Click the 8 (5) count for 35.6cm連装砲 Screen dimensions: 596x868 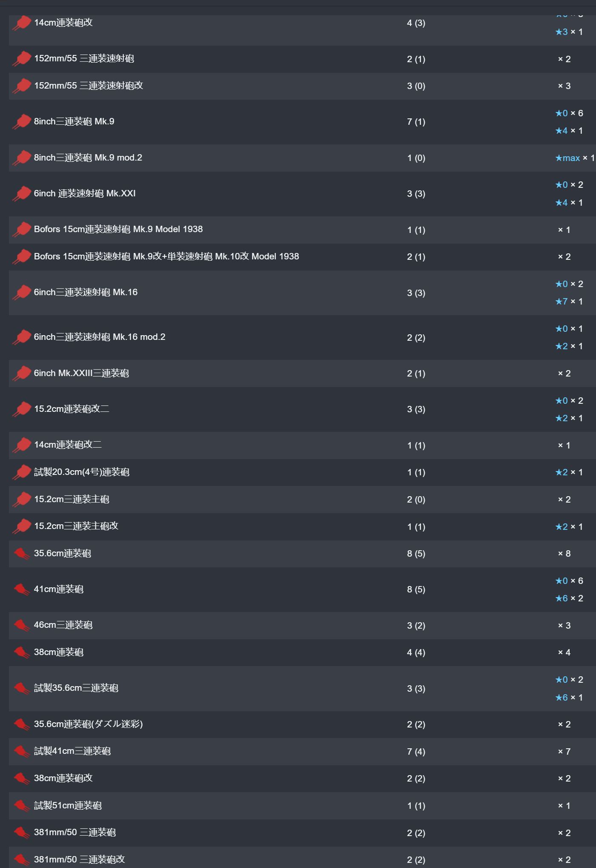tap(416, 554)
